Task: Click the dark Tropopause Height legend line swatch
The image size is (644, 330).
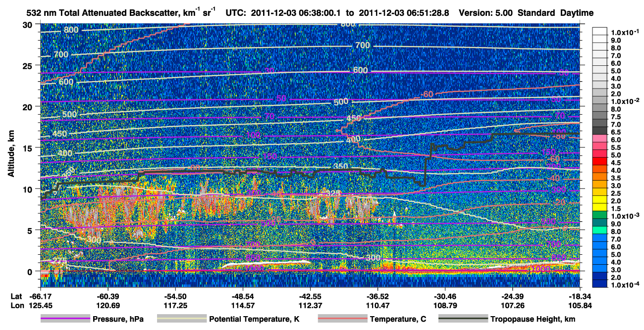Action: point(463,319)
